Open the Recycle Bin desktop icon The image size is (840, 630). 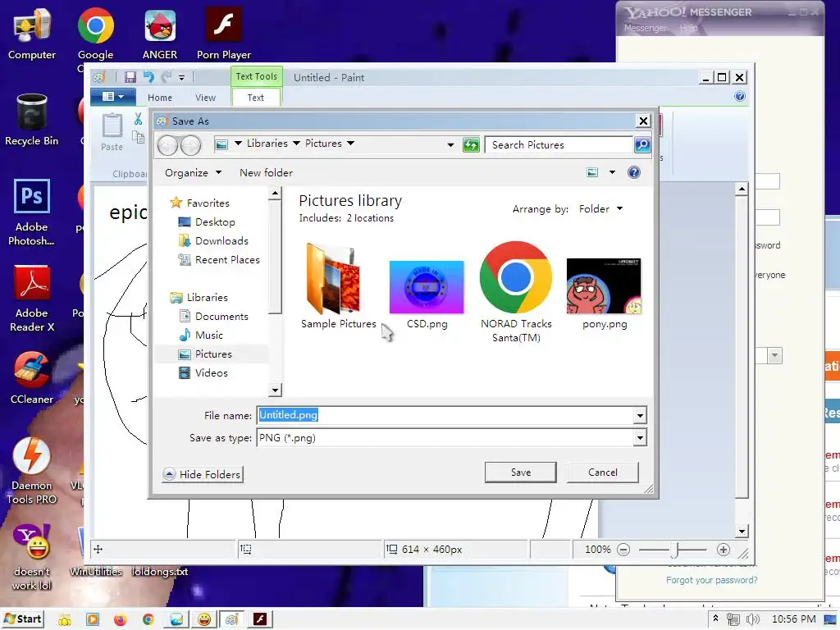pyautogui.click(x=32, y=120)
